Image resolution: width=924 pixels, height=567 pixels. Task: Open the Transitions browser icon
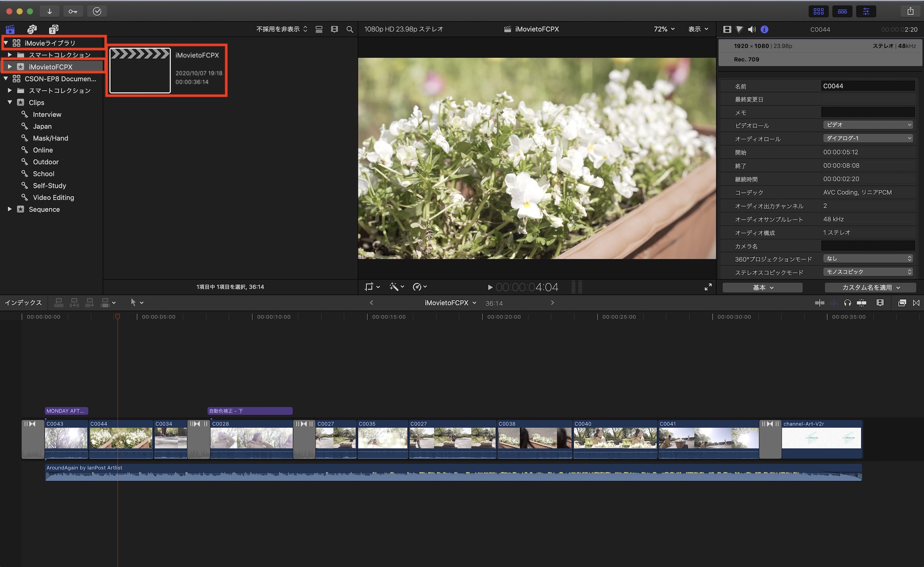point(916,303)
